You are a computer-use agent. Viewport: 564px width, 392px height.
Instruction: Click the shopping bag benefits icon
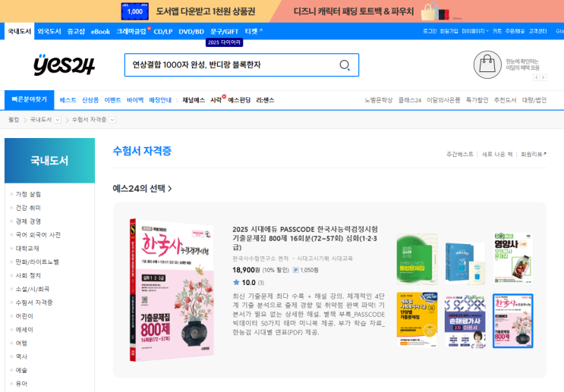pos(487,64)
